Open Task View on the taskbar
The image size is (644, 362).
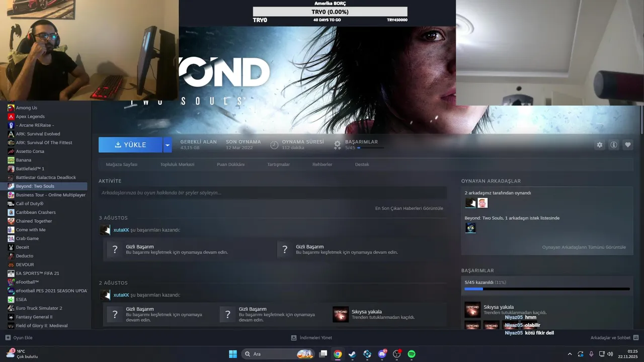[x=323, y=354]
